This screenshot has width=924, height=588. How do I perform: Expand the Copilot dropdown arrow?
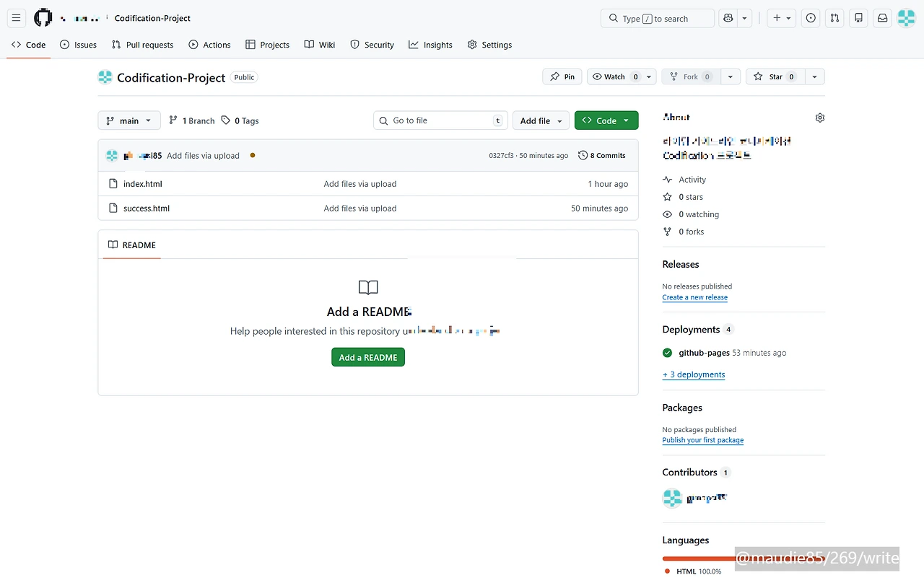click(x=745, y=18)
